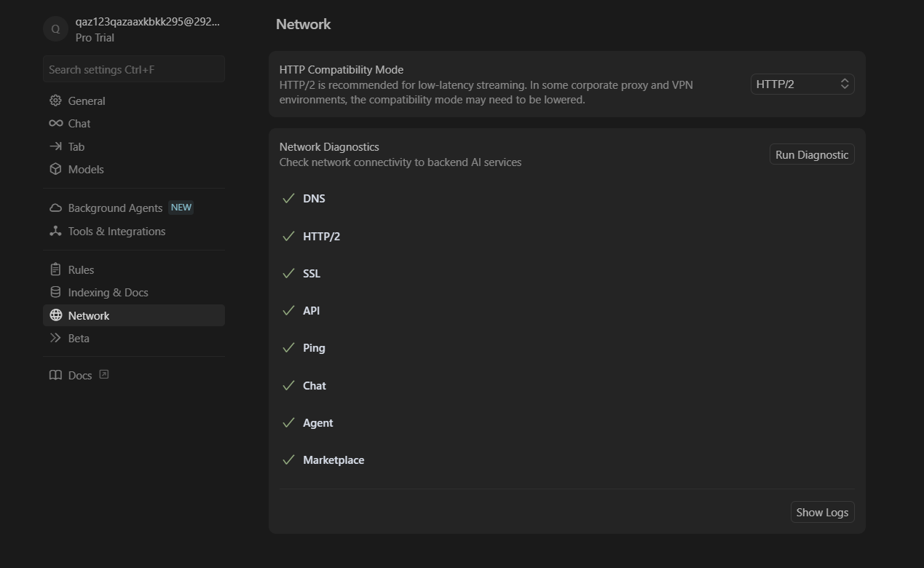Click the Rules clipboard icon
924x568 pixels.
[x=55, y=269]
